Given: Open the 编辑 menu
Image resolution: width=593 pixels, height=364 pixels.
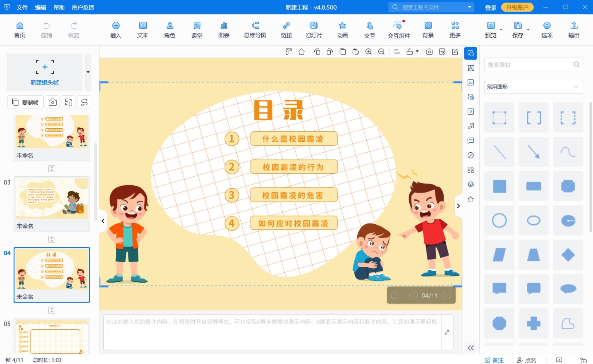Looking at the screenshot, I should 41,7.
